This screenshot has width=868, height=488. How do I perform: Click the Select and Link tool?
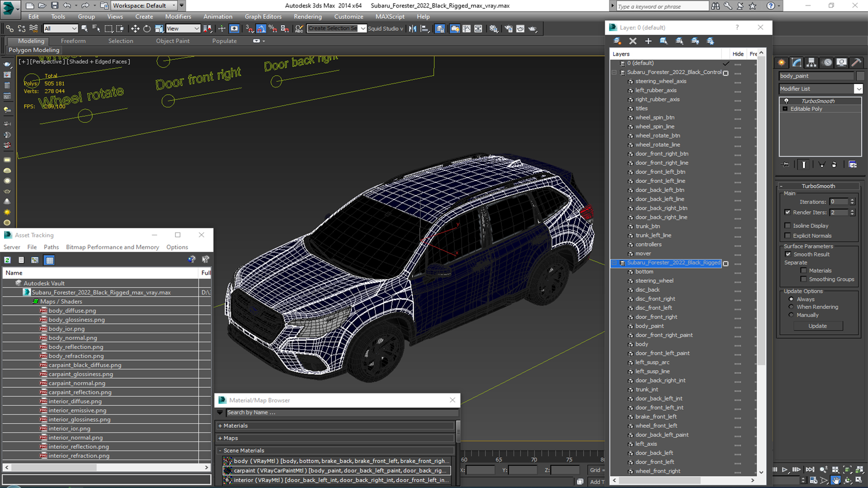coord(9,28)
